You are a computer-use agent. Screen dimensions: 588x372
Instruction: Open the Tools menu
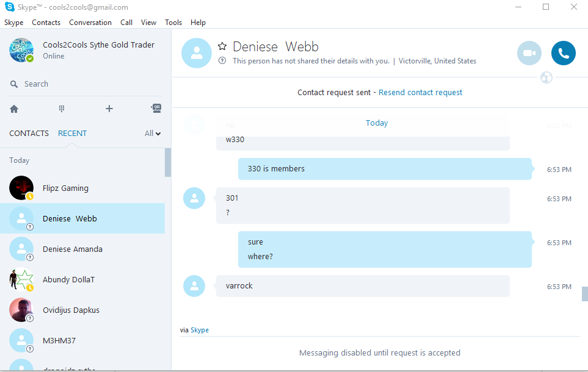point(173,23)
